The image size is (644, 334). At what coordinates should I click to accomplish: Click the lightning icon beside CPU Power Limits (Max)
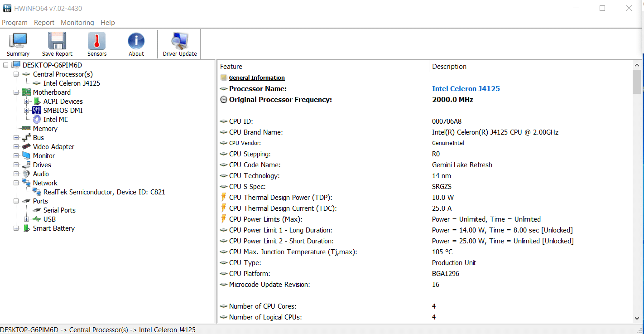pos(223,219)
